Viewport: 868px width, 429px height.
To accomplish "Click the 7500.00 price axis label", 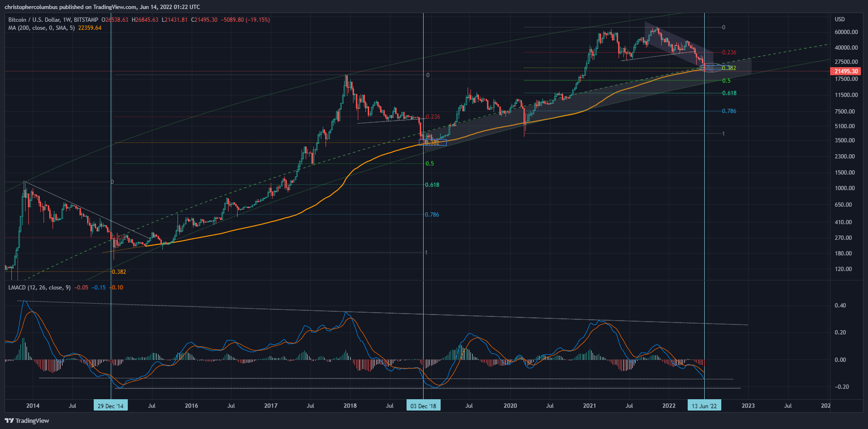I will pyautogui.click(x=845, y=112).
